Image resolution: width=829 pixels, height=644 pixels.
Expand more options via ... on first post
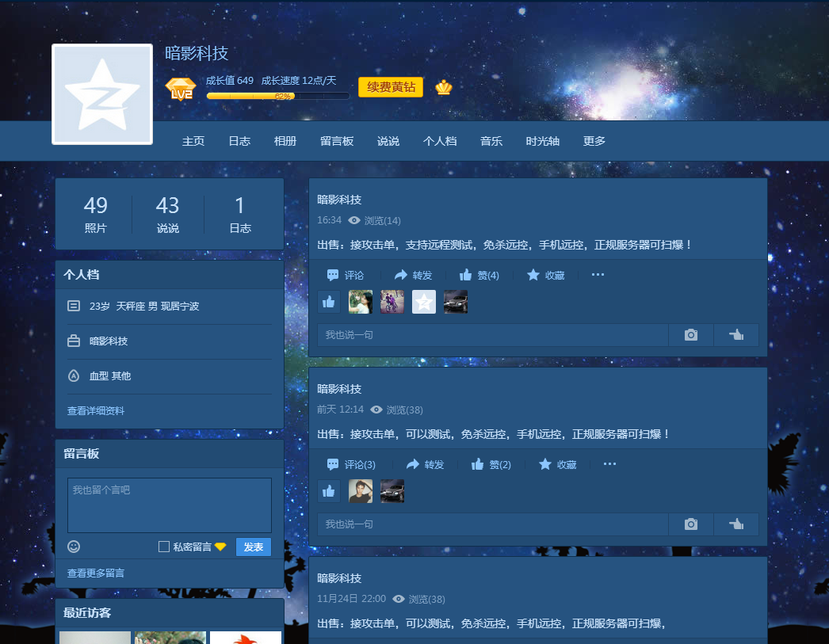point(598,275)
